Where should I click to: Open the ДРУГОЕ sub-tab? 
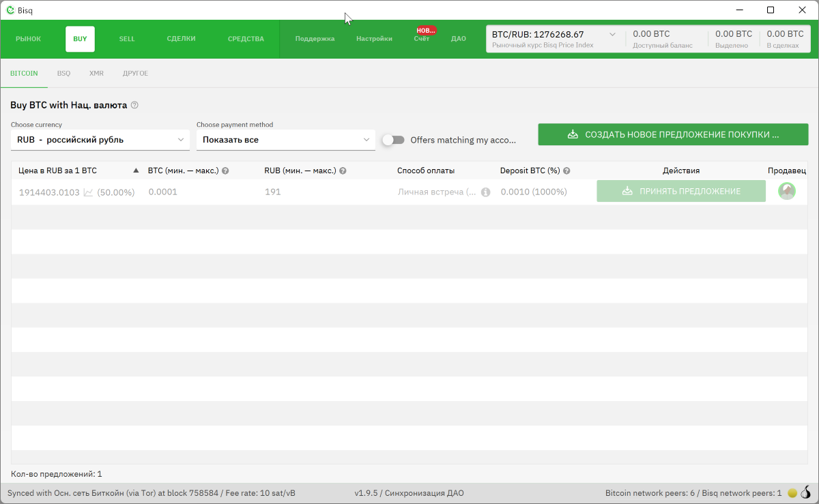(x=135, y=73)
